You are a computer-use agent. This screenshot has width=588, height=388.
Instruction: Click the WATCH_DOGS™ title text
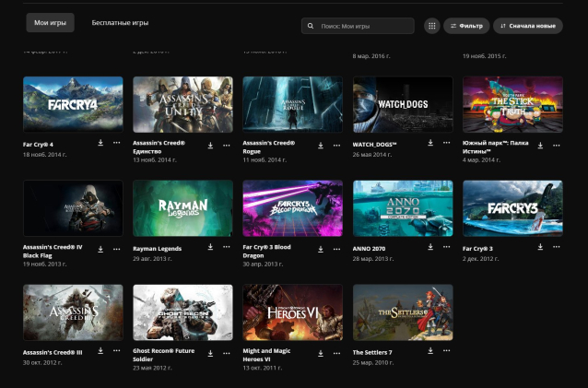pyautogui.click(x=374, y=145)
